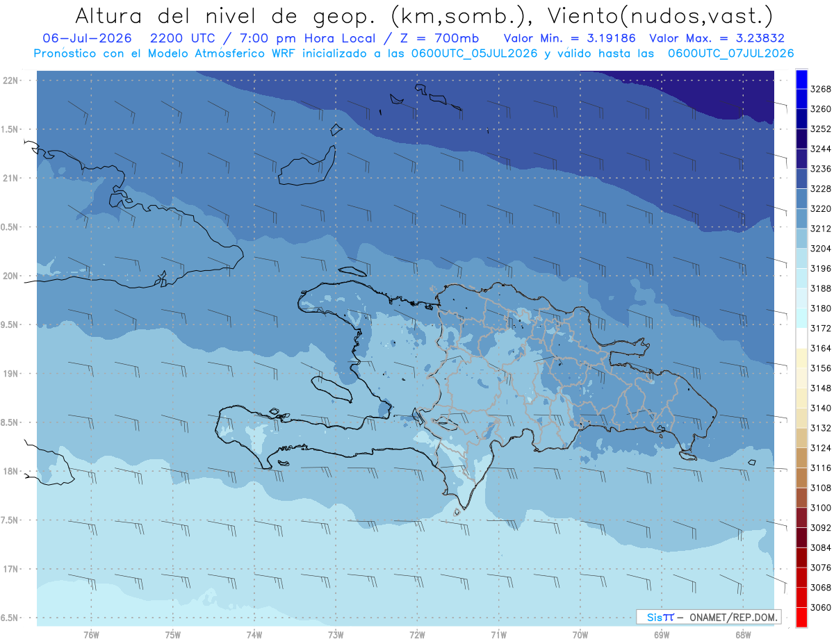Viewport: 834px width, 644px height.
Task: Click the '3132' colorbar value
Action: (x=821, y=428)
